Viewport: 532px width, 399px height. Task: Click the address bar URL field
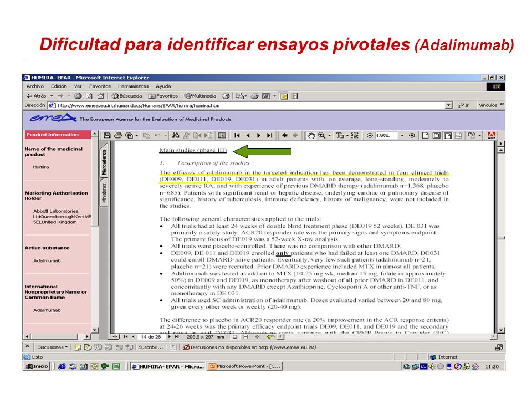250,105
